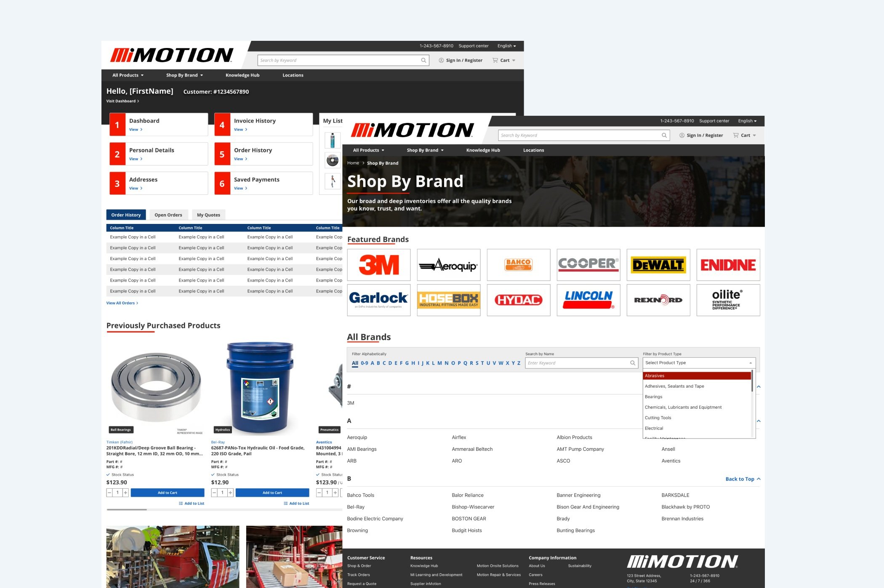Click search magnifier icon in back dashboard page
This screenshot has width=884, height=588.
pos(423,60)
